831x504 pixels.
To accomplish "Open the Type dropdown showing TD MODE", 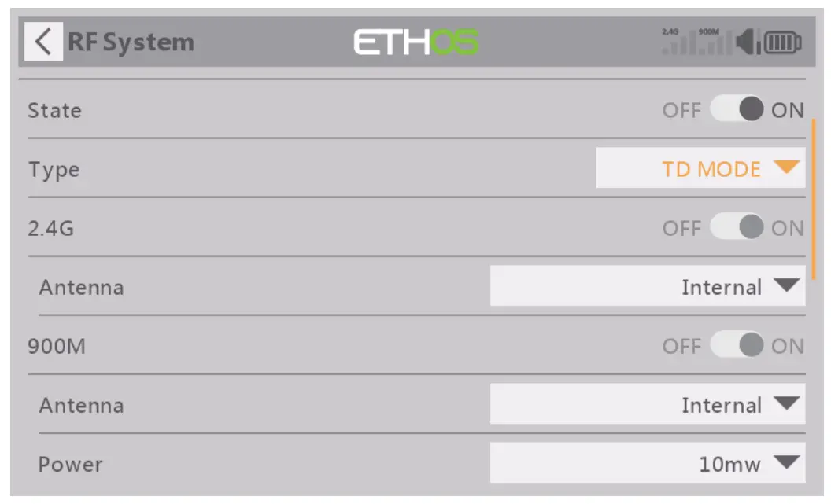I will coord(700,168).
